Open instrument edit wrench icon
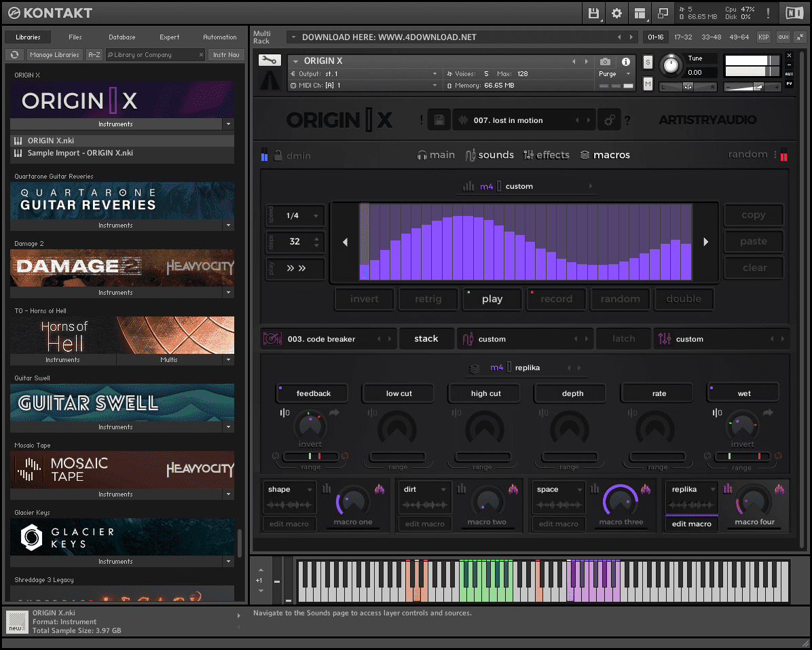Image resolution: width=812 pixels, height=650 pixels. pyautogui.click(x=270, y=60)
